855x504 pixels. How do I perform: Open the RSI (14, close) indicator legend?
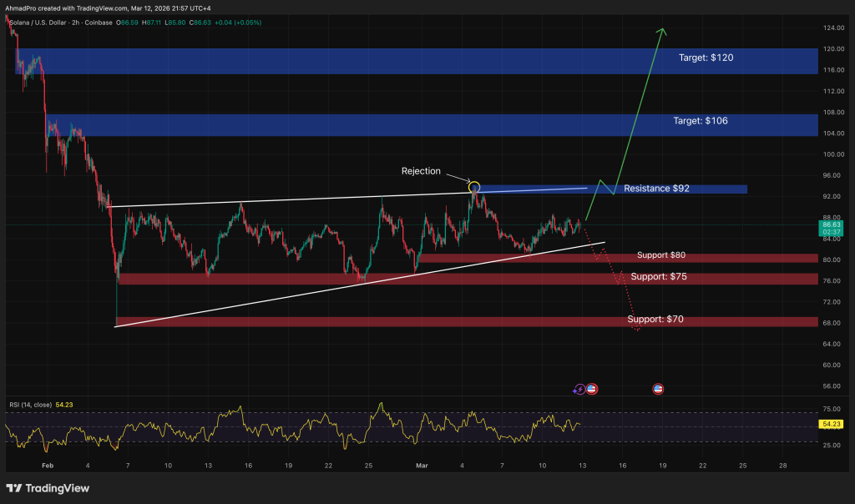click(x=28, y=405)
